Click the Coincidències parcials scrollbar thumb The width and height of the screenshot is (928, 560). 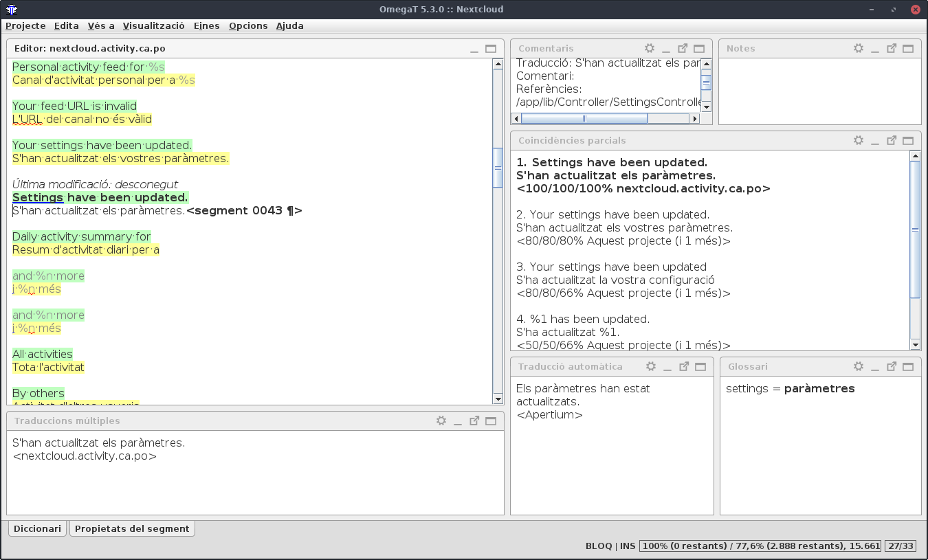point(915,229)
